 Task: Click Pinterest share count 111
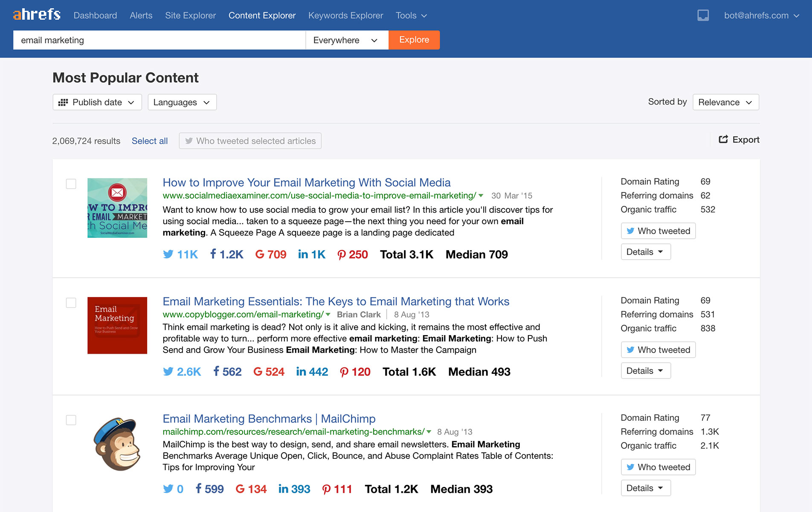click(x=337, y=489)
